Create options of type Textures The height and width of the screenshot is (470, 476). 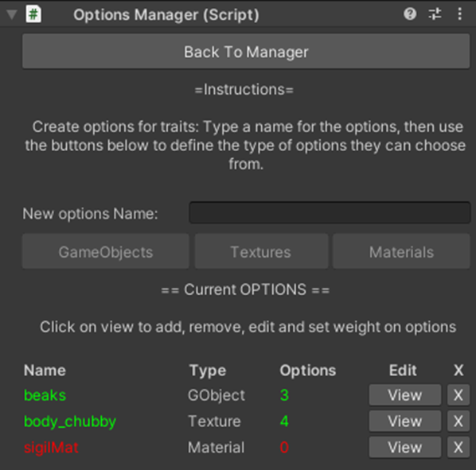261,251
